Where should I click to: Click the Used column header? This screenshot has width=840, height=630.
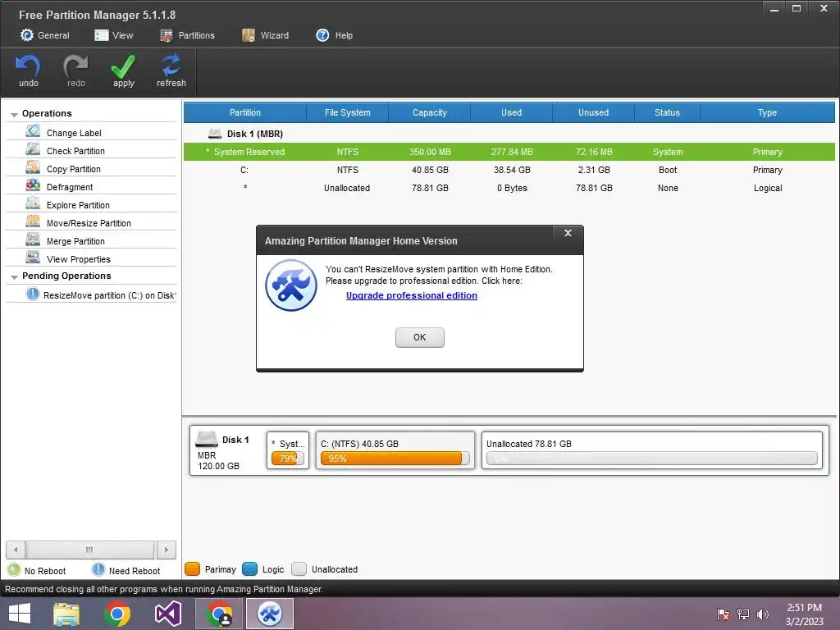pyautogui.click(x=511, y=112)
